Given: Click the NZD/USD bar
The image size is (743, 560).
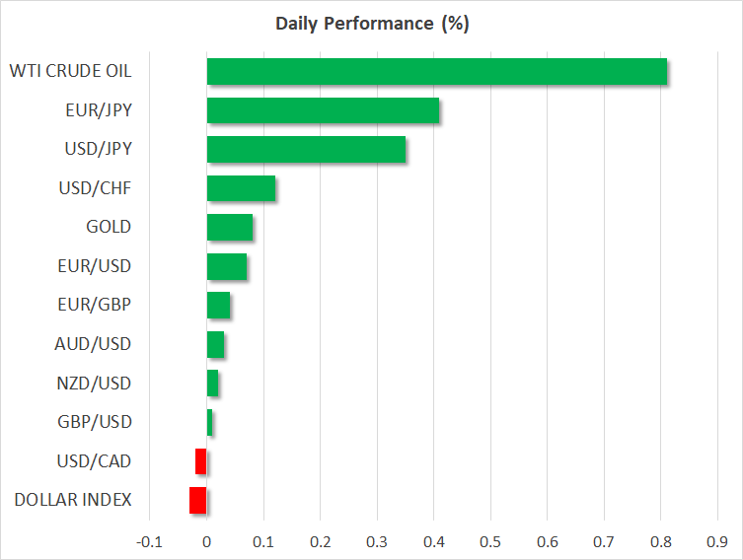Looking at the screenshot, I should click(212, 384).
